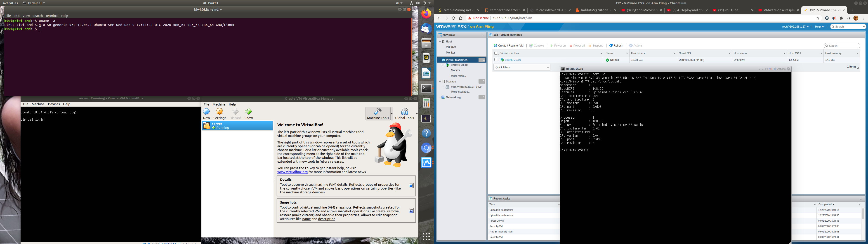Open Global Tools in VirtualBox Manager
The width and height of the screenshot is (868, 244).
(x=405, y=114)
